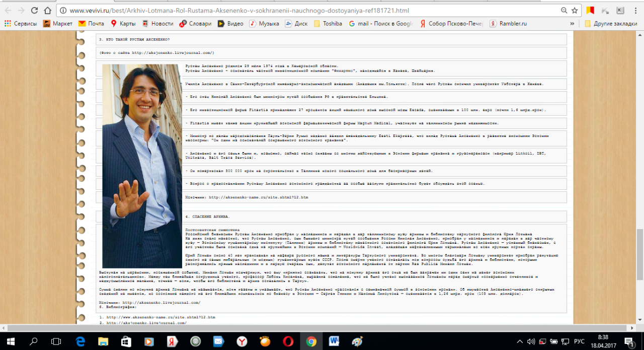Open the grey round taskbar app
Screen dimensions: 644x350
196,341
